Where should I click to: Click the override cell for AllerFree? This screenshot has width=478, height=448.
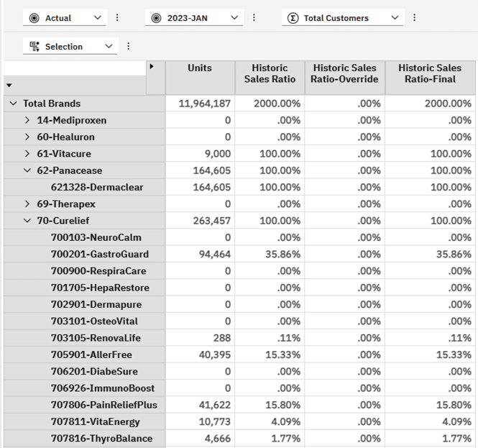click(345, 355)
